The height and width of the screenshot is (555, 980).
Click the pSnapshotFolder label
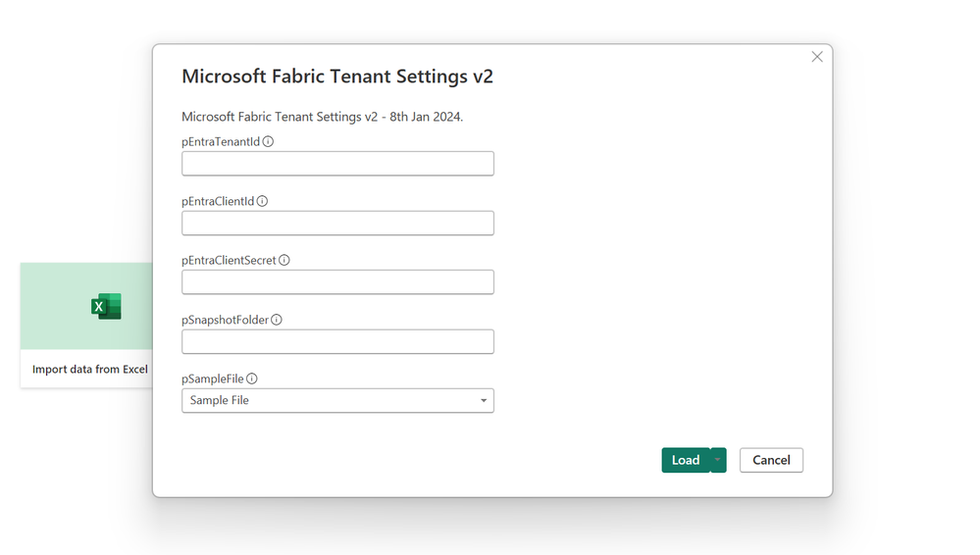(x=225, y=320)
